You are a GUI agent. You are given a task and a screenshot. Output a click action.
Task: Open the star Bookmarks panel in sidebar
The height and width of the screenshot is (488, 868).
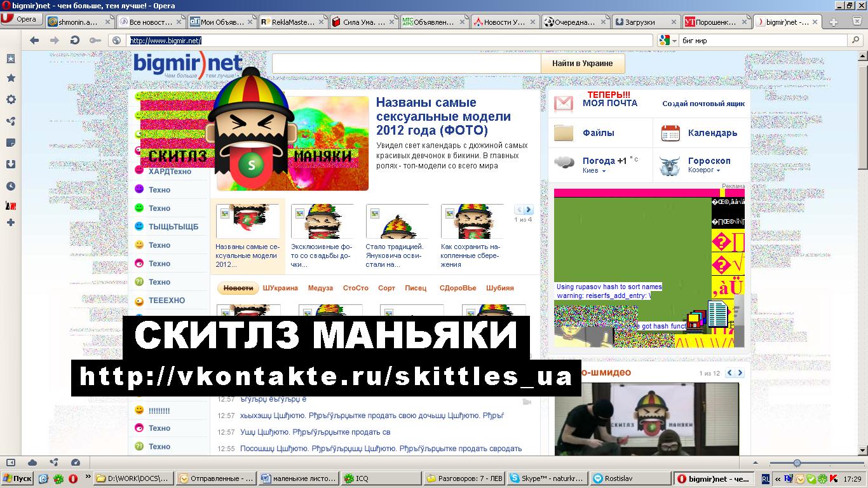coord(11,78)
